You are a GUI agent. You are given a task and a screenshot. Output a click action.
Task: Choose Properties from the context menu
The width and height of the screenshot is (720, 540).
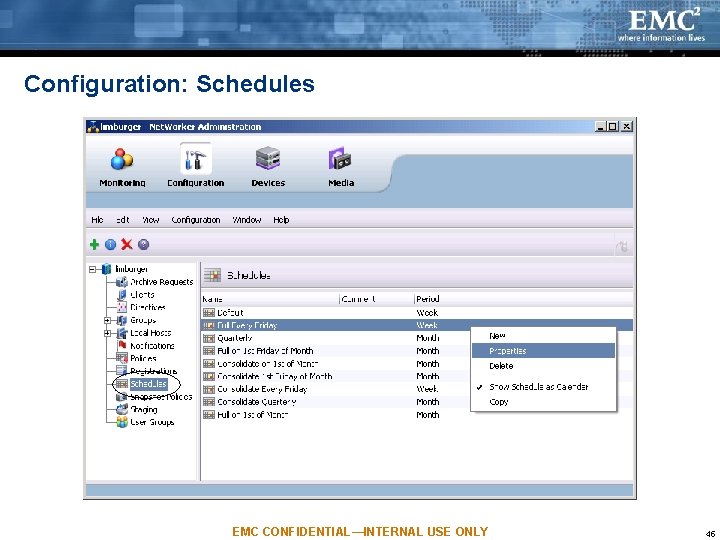pyautogui.click(x=543, y=351)
